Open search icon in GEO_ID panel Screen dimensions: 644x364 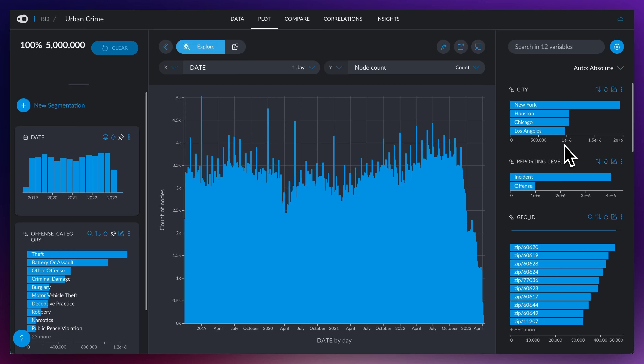click(x=590, y=217)
